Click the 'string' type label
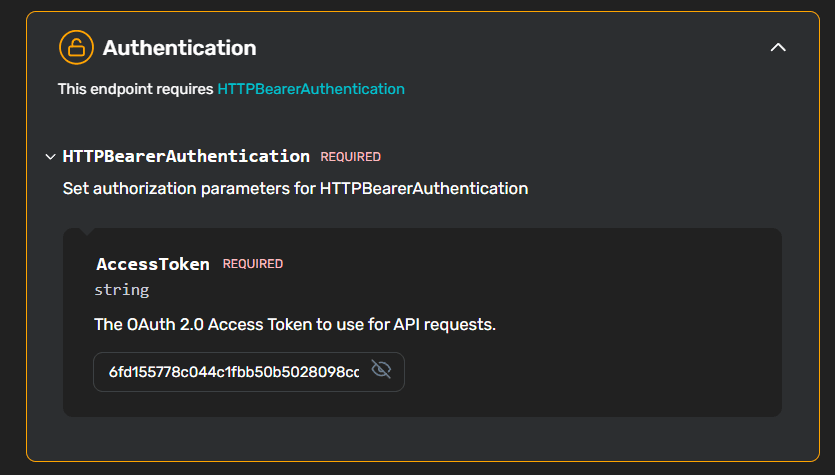The height and width of the screenshot is (475, 835). pos(121,290)
